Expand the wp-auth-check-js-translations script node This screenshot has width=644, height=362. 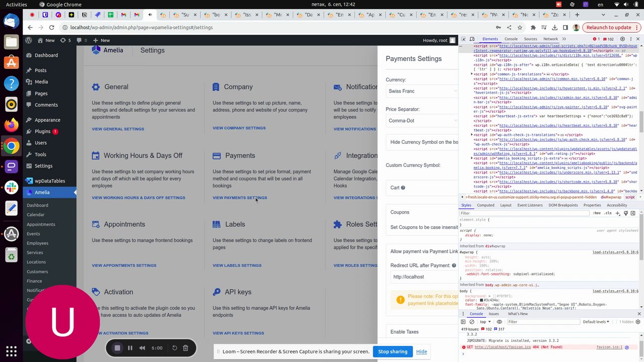pos(472,135)
